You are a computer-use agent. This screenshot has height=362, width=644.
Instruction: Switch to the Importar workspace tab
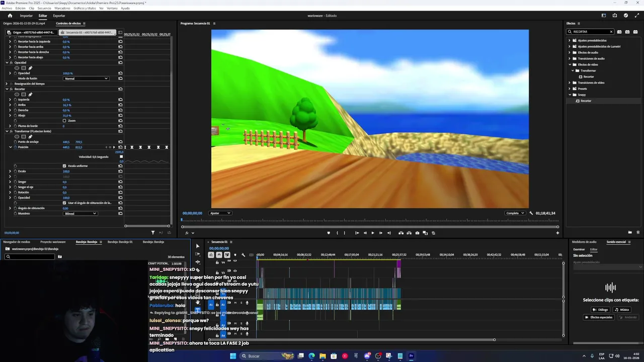click(26, 16)
